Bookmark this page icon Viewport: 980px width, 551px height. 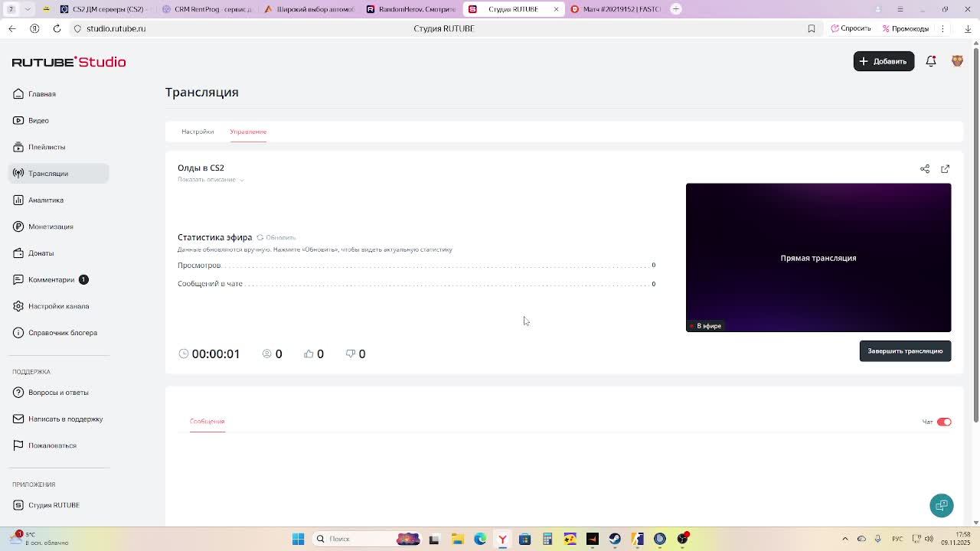[x=812, y=28]
